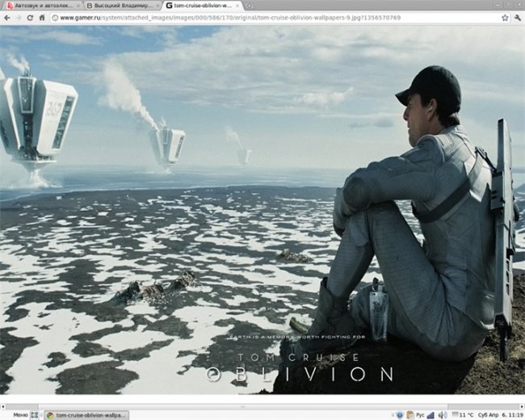The width and height of the screenshot is (525, 420).
Task: Switch to the Автозвук и автоэлек tab
Action: (x=40, y=6)
